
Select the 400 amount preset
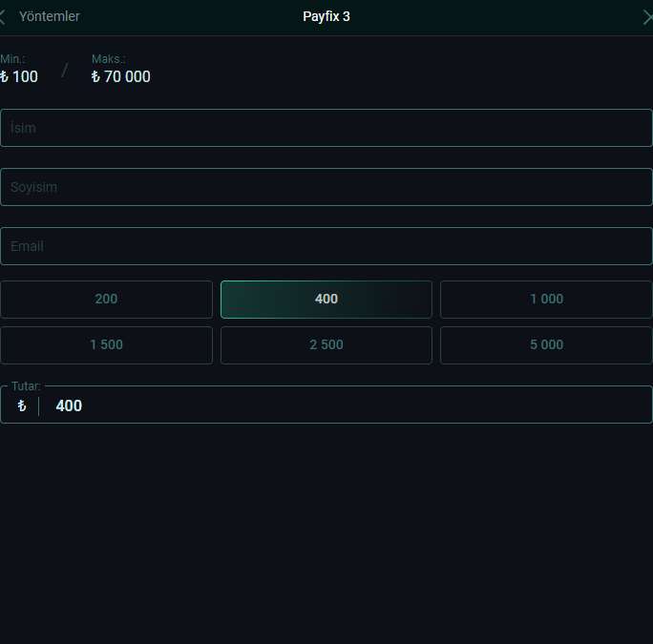326,300
